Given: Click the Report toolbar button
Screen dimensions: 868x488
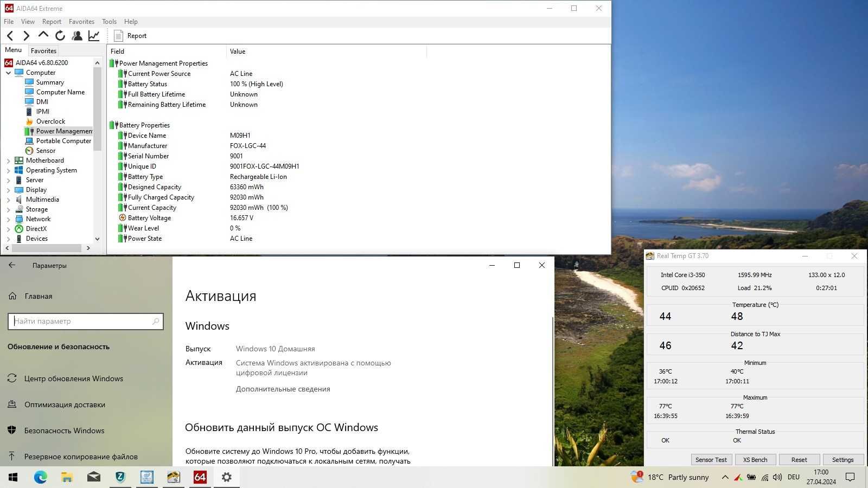Looking at the screenshot, I should click(x=130, y=36).
